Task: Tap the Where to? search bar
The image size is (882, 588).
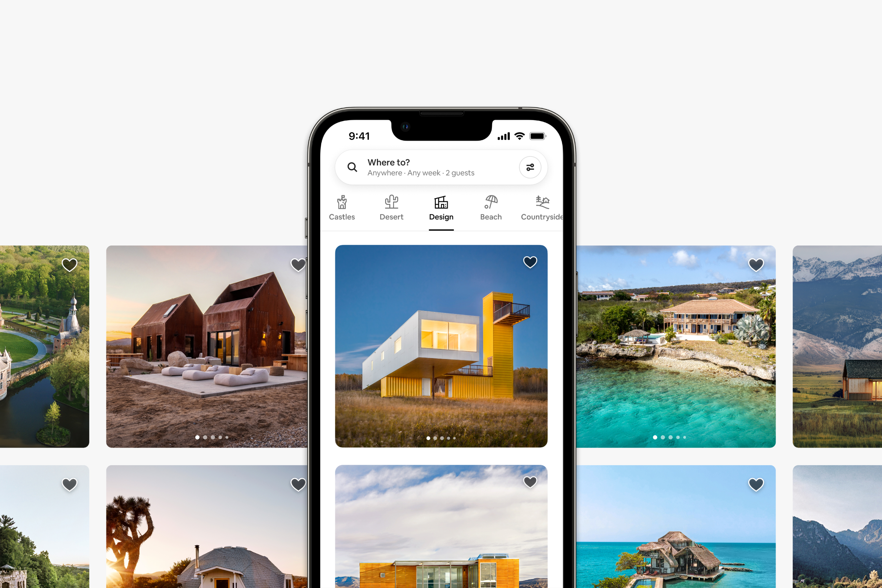Action: 440,167
